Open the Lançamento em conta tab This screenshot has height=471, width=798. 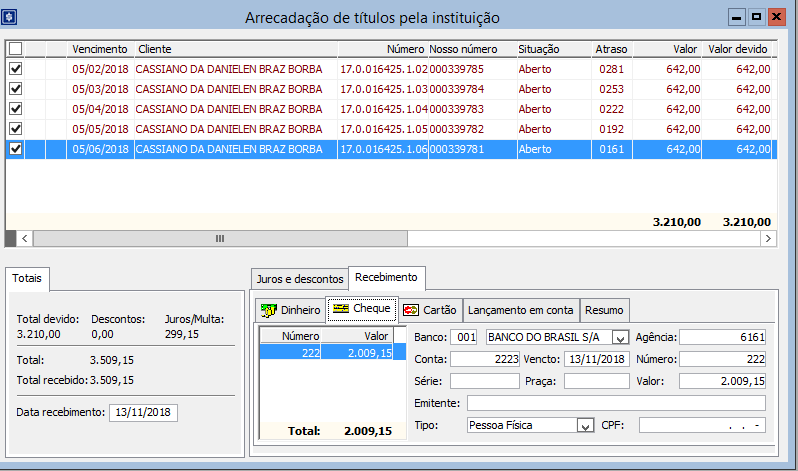pos(520,310)
